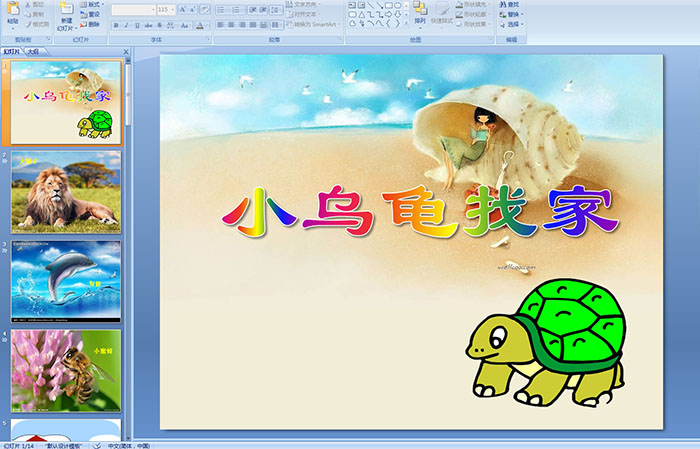Toggle numbered list
The image size is (700, 449).
[x=237, y=10]
